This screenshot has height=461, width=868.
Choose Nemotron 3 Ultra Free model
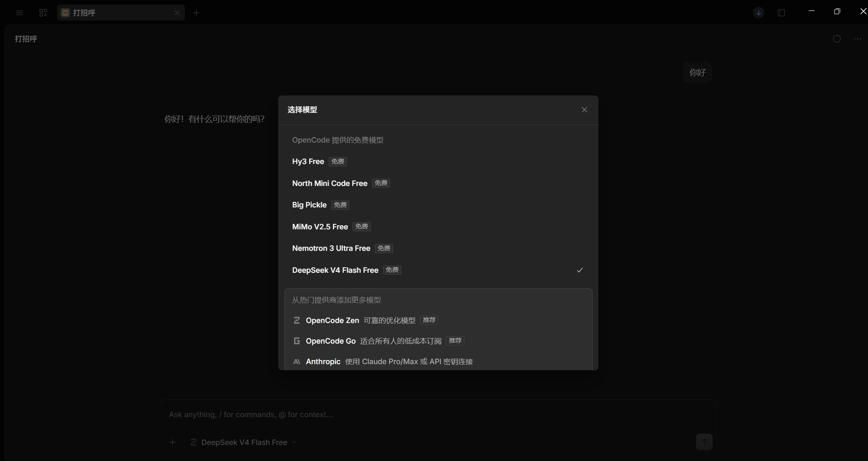(438, 249)
